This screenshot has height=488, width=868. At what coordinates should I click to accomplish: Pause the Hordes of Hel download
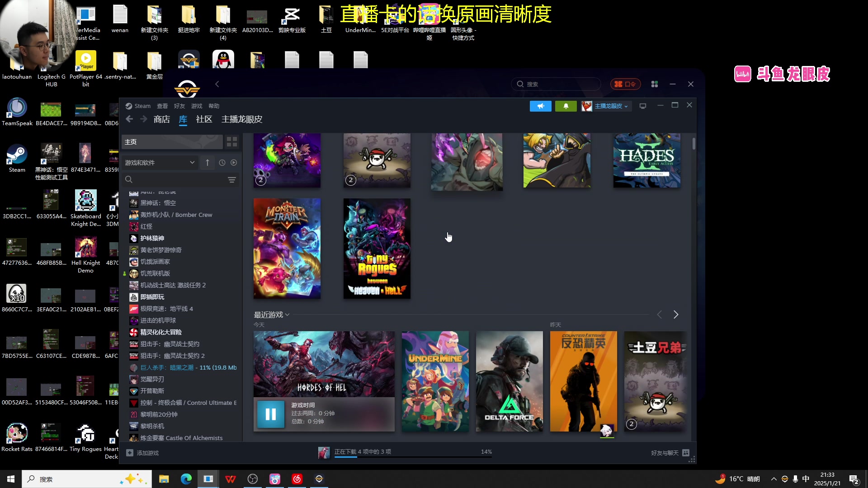270,414
